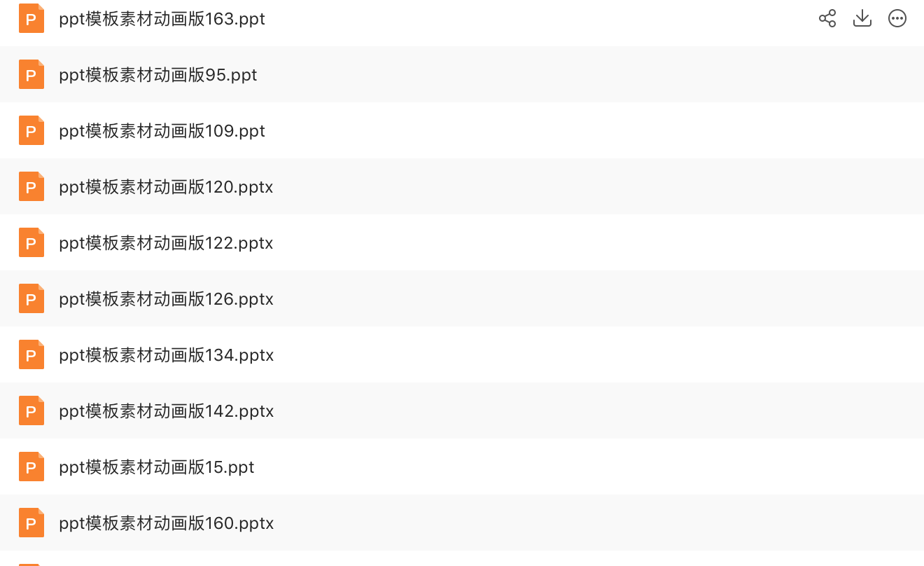Screen dimensions: 924x566
Task: Open ppt模板素材动画版120.pptx
Action: (166, 187)
